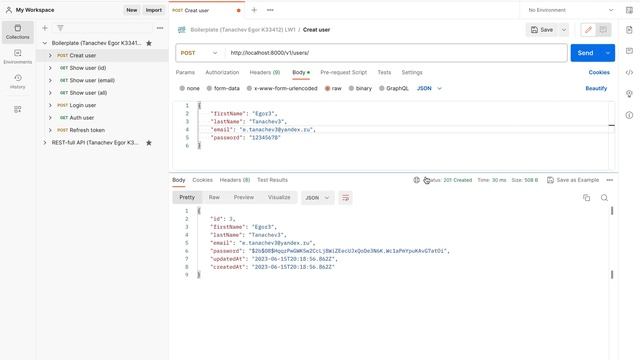Screen dimensions: 640x360
Task: Expand the REST-full API collection
Action: (45, 142)
